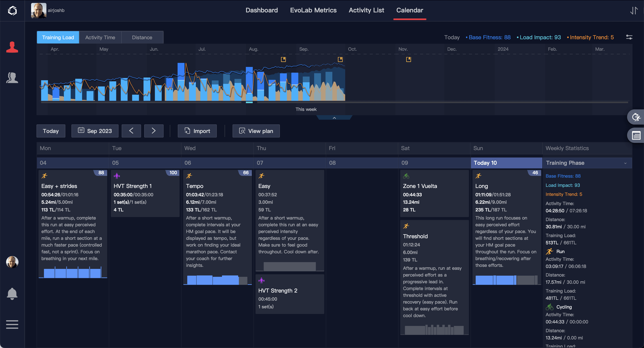Open the notifications bell icon

click(12, 293)
